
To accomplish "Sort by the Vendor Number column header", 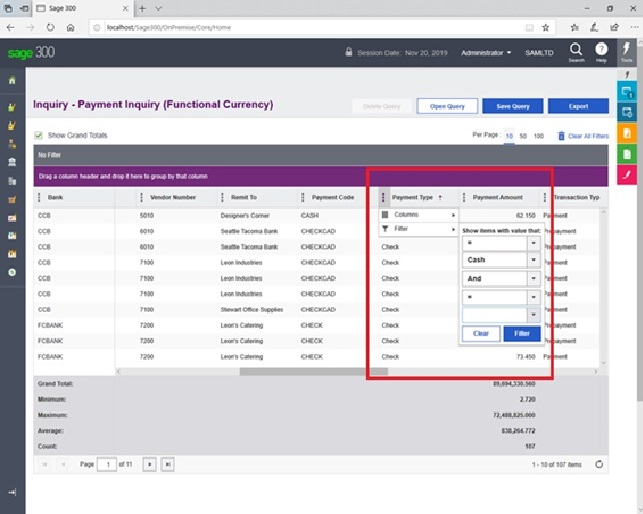I will (173, 197).
